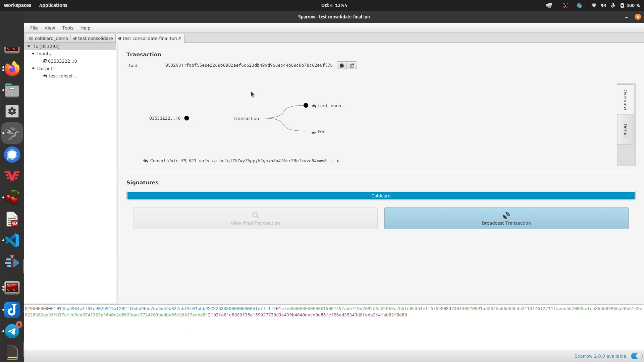Click Broadcast Transaction button
The width and height of the screenshot is (644, 362).
point(506,218)
